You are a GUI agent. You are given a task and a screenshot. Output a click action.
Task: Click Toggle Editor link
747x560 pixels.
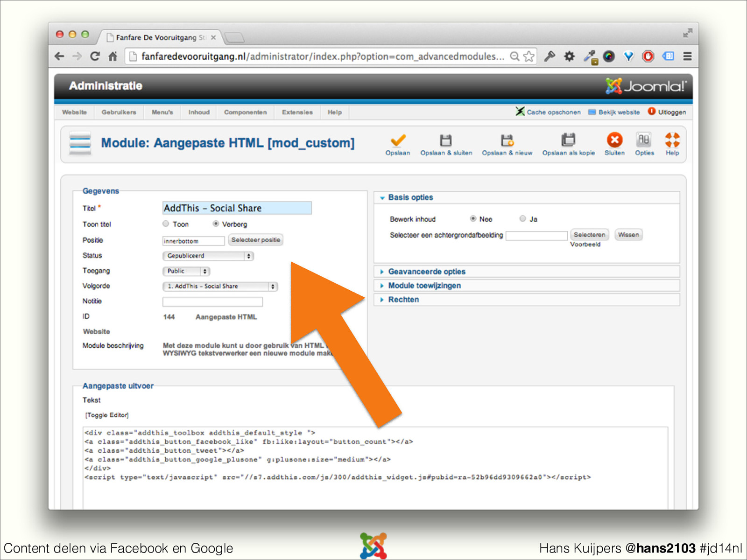click(107, 415)
